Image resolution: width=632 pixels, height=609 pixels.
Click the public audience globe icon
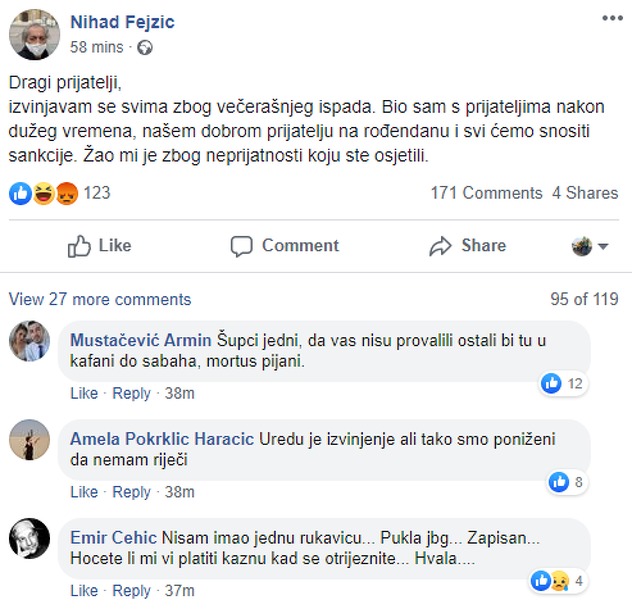[x=145, y=47]
